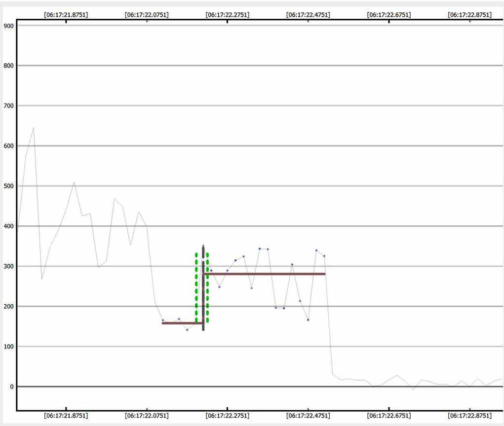Click the signal peak near value 645
This screenshot has width=504, height=426.
tap(34, 128)
